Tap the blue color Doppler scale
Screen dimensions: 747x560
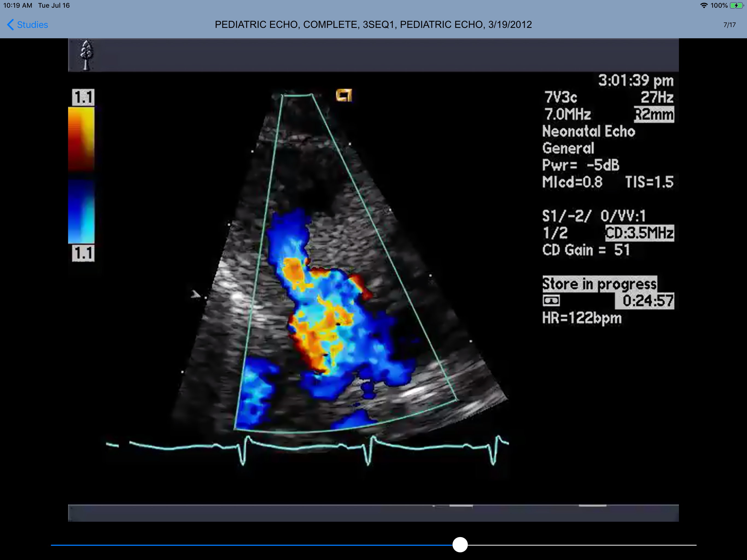click(x=81, y=211)
